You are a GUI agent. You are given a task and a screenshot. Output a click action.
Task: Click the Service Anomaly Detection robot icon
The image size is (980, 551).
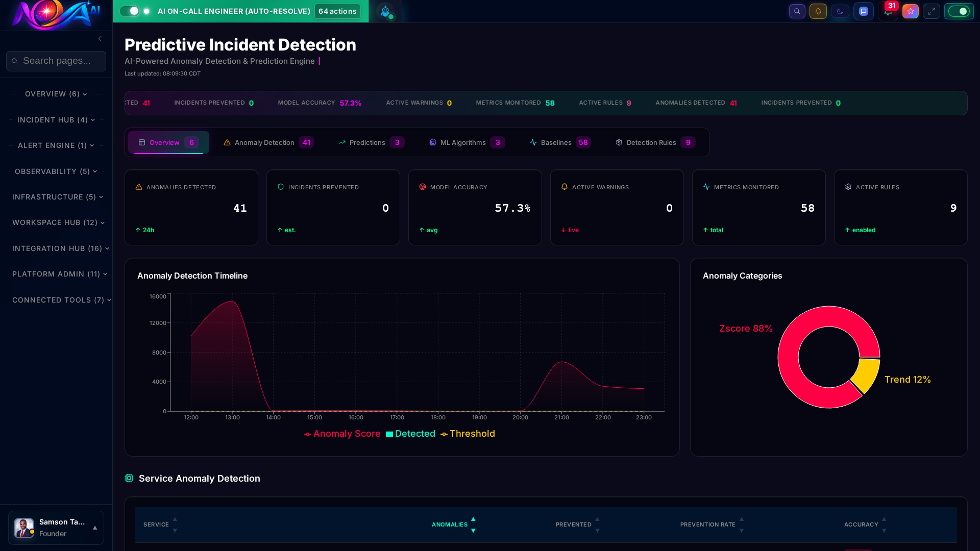[x=129, y=478]
